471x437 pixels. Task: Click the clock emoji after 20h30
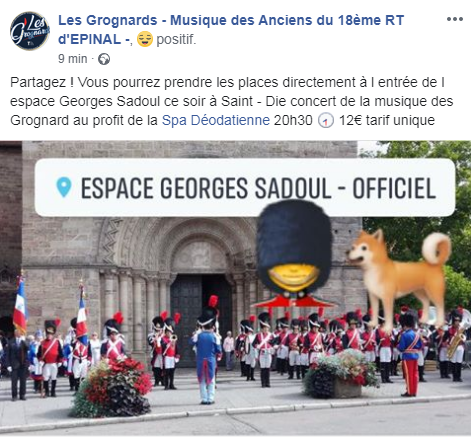326,120
